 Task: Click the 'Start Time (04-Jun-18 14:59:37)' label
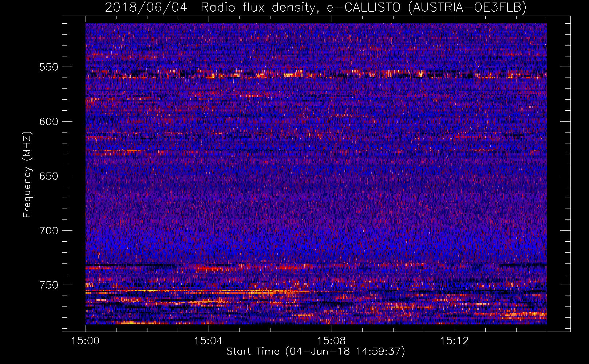316,352
